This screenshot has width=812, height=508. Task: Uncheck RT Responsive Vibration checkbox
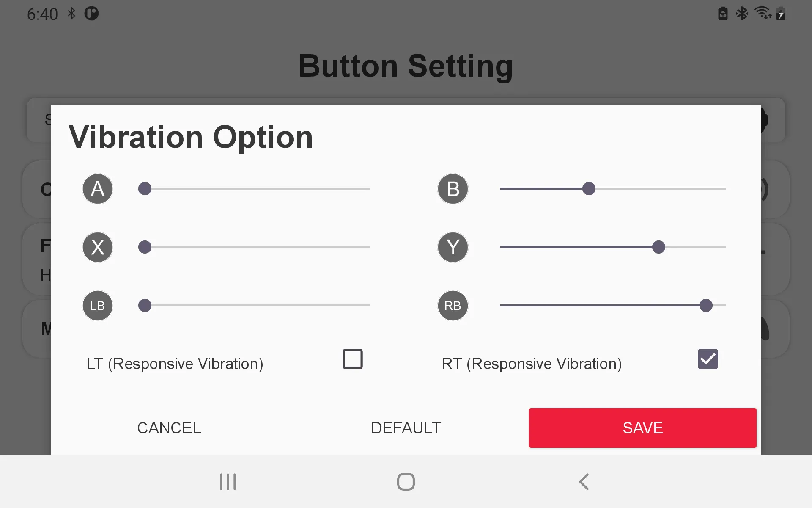coord(708,359)
